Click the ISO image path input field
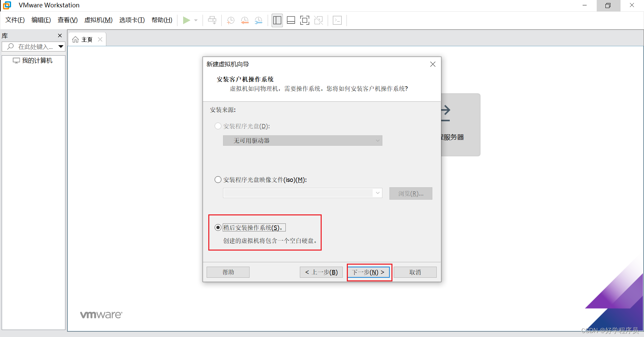The width and height of the screenshot is (644, 337). pos(298,193)
